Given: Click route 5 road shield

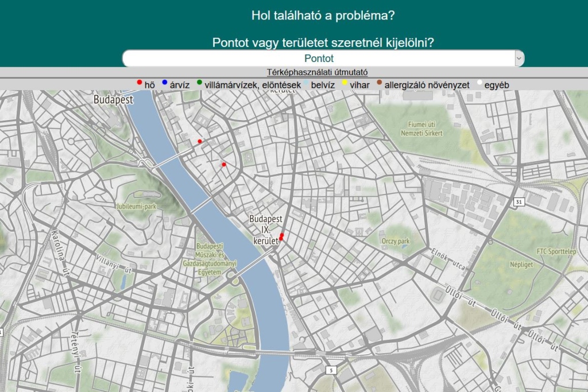Looking at the screenshot, I should pos(331,370).
